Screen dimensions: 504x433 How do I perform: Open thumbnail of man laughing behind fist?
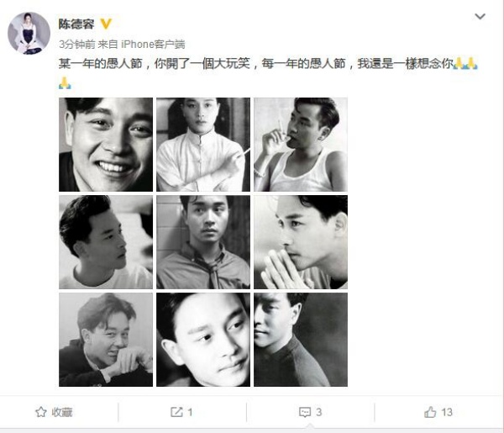[106, 340]
